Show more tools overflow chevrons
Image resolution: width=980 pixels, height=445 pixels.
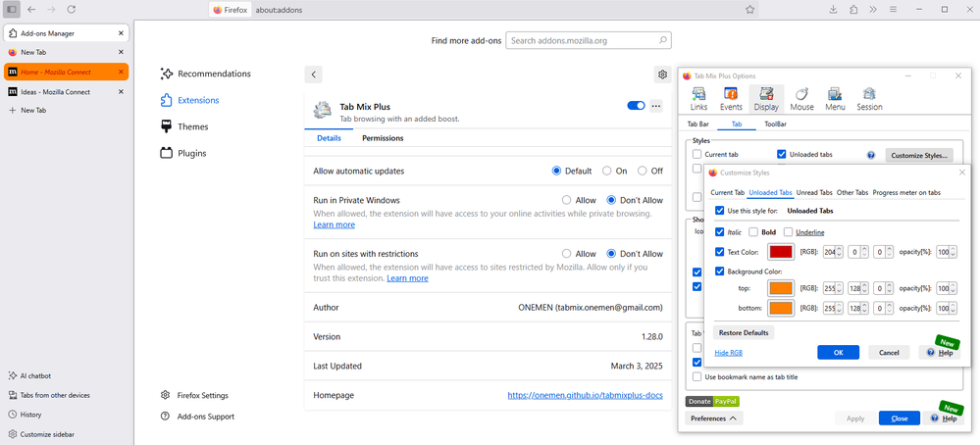point(873,10)
